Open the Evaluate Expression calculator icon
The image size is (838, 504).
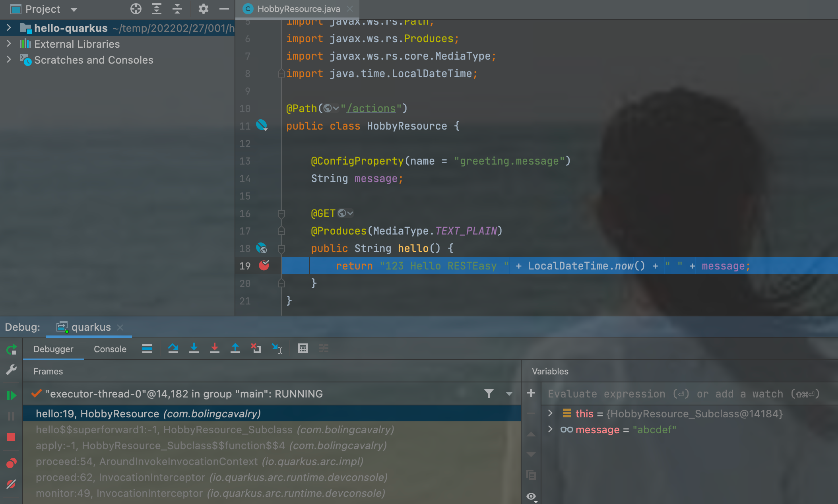point(303,349)
